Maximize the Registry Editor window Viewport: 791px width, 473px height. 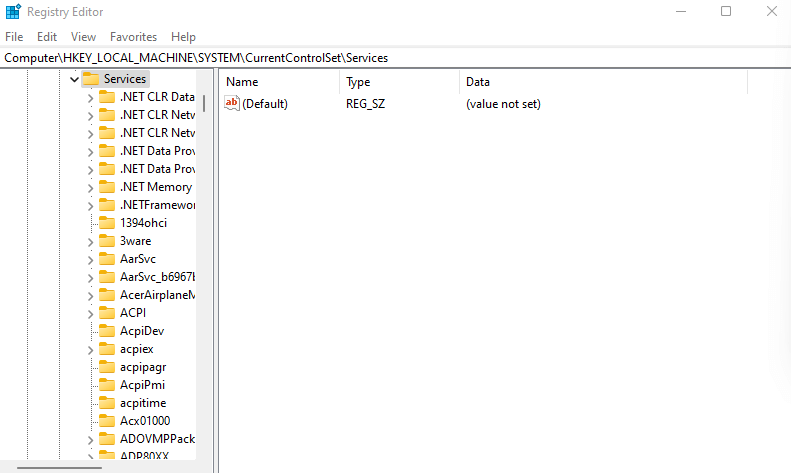[726, 11]
